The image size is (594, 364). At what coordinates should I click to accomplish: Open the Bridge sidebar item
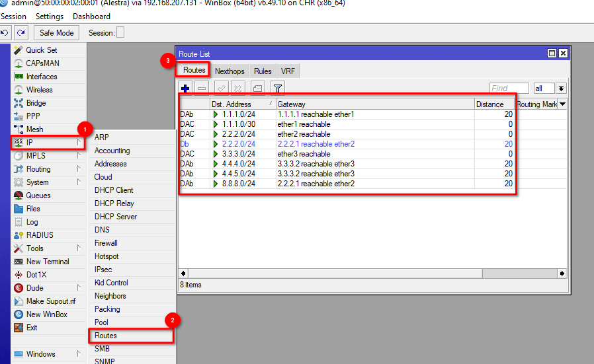36,103
